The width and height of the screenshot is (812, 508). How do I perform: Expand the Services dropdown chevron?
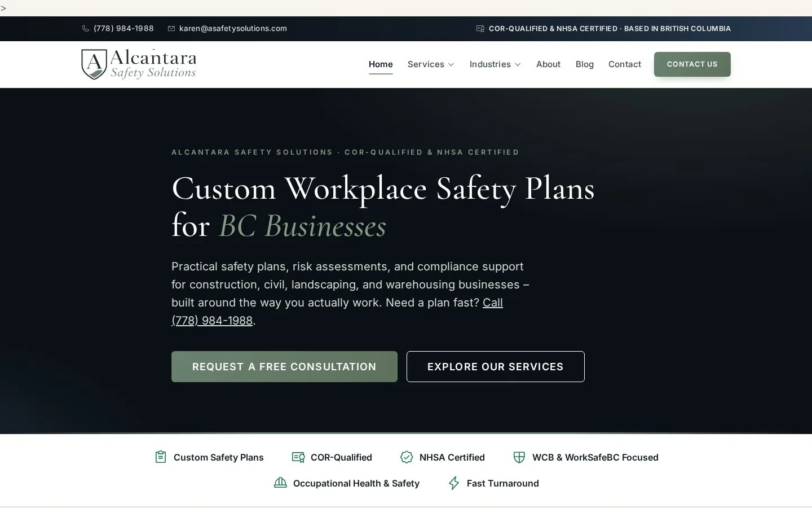click(451, 65)
